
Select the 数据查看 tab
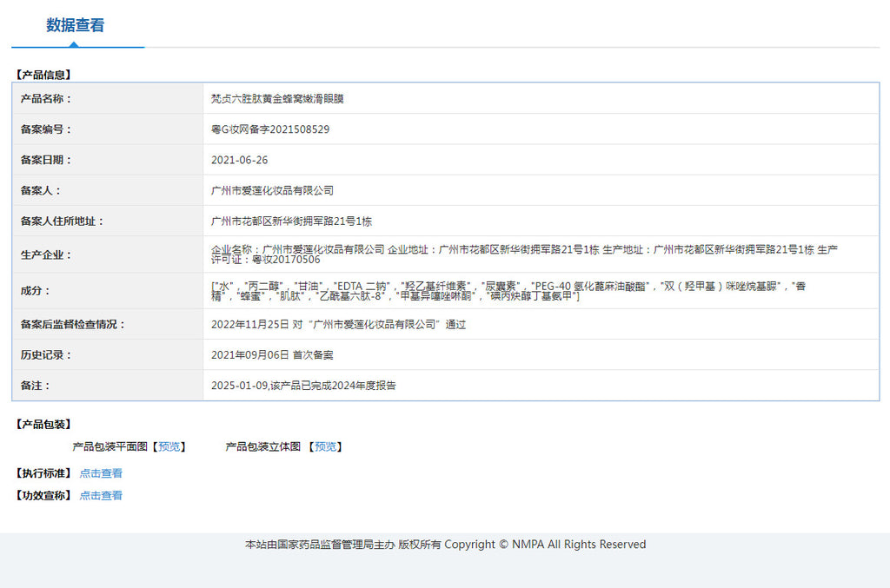[76, 25]
